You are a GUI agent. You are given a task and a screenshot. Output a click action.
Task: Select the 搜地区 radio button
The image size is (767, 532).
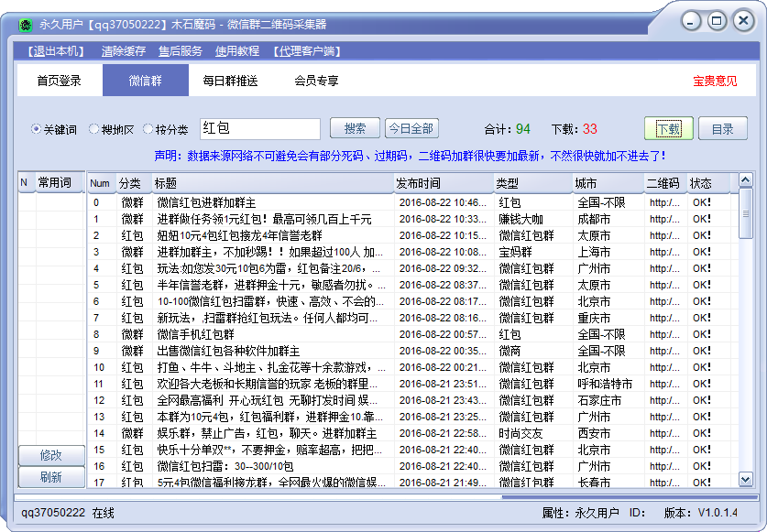(x=94, y=129)
